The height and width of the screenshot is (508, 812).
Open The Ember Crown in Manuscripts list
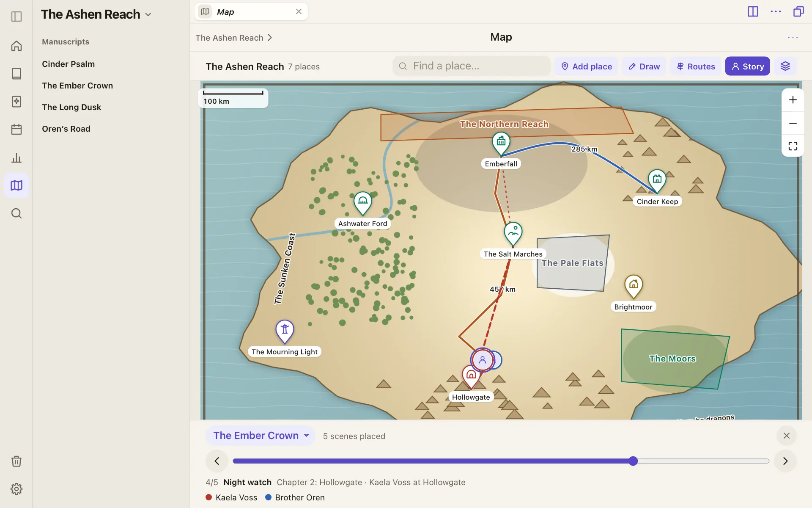click(77, 86)
